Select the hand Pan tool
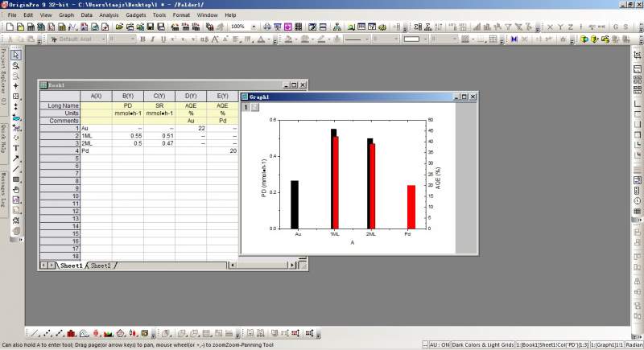This screenshot has height=350, width=644. click(x=16, y=190)
